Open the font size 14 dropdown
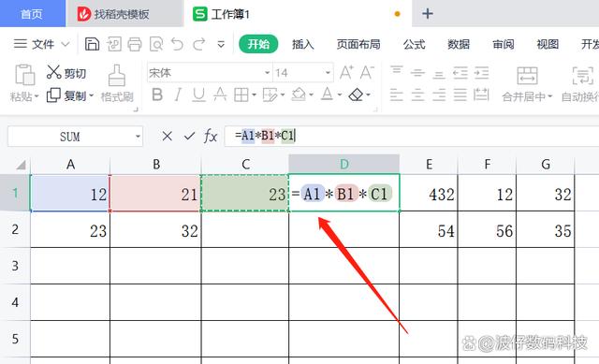Screen dimensions: 599x364 coord(328,73)
